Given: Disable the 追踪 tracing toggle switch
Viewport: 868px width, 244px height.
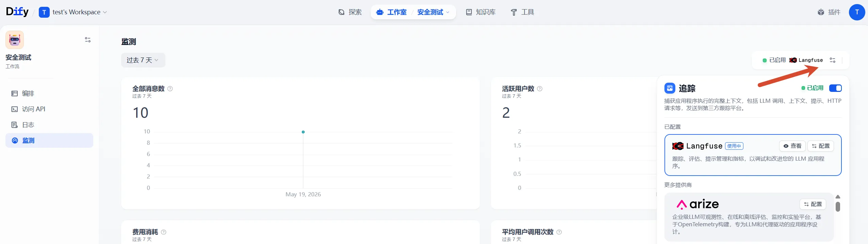Looking at the screenshot, I should click(x=835, y=88).
